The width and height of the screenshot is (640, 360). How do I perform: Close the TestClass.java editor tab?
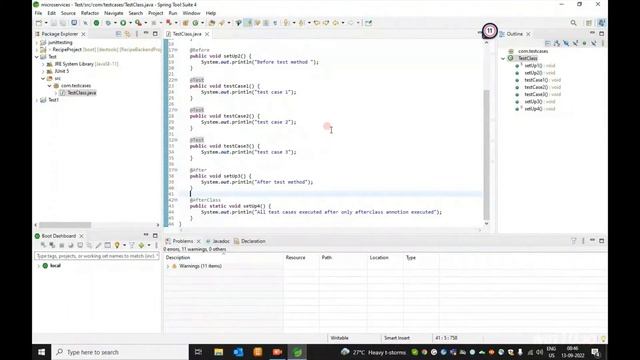tap(207, 34)
